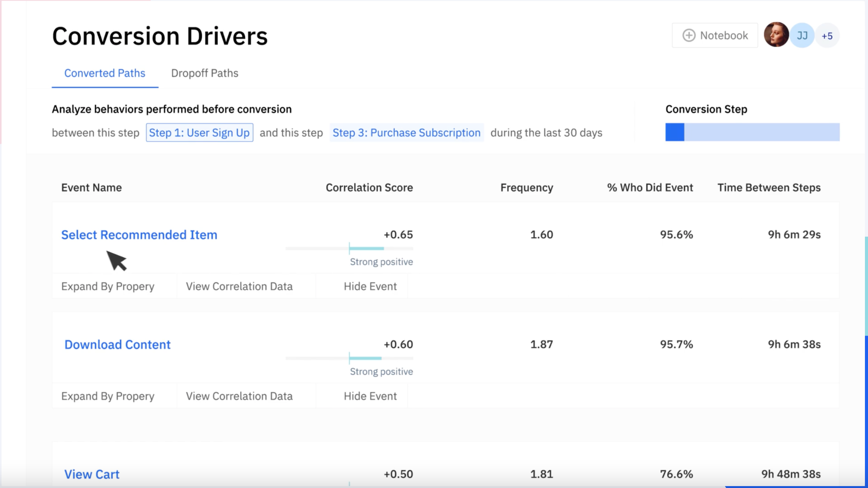Screen dimensions: 868x488
Task: Sort by the Correlation Score column header
Action: click(x=369, y=187)
